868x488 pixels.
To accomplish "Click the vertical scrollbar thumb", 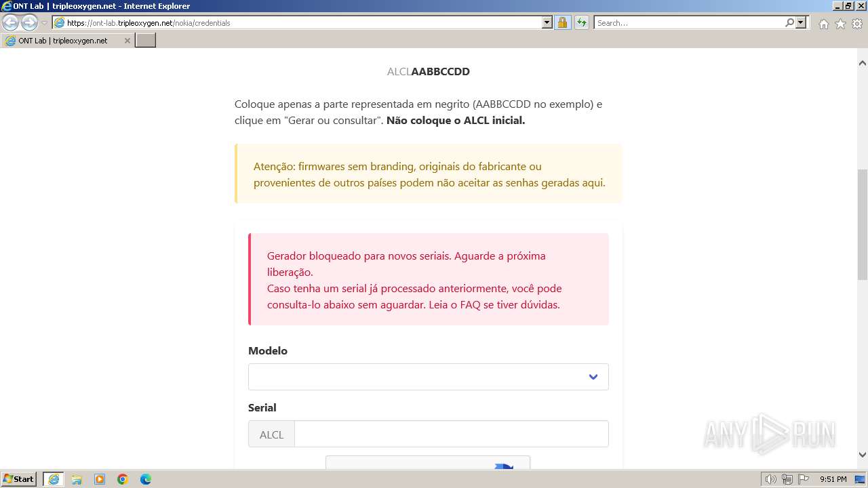I will point(863,224).
